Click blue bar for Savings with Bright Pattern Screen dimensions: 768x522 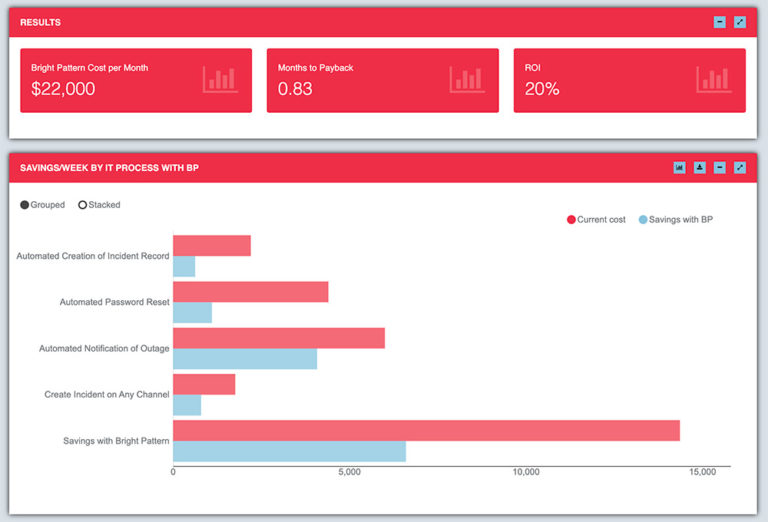click(289, 451)
